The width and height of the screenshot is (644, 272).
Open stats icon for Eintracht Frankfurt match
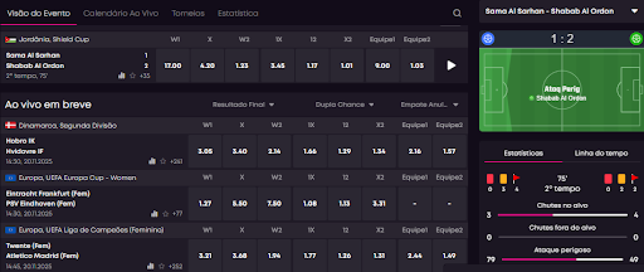click(154, 214)
